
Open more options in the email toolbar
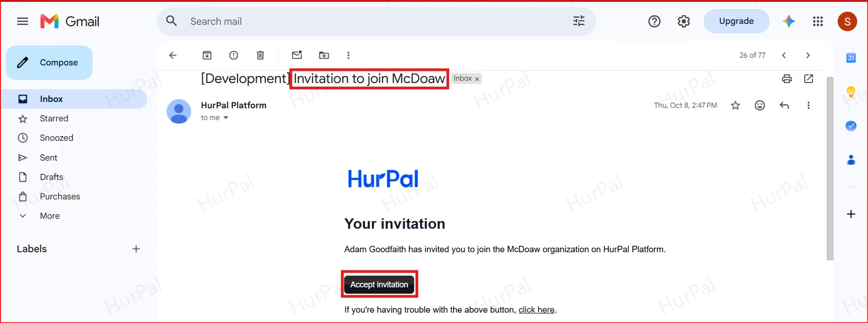click(348, 55)
